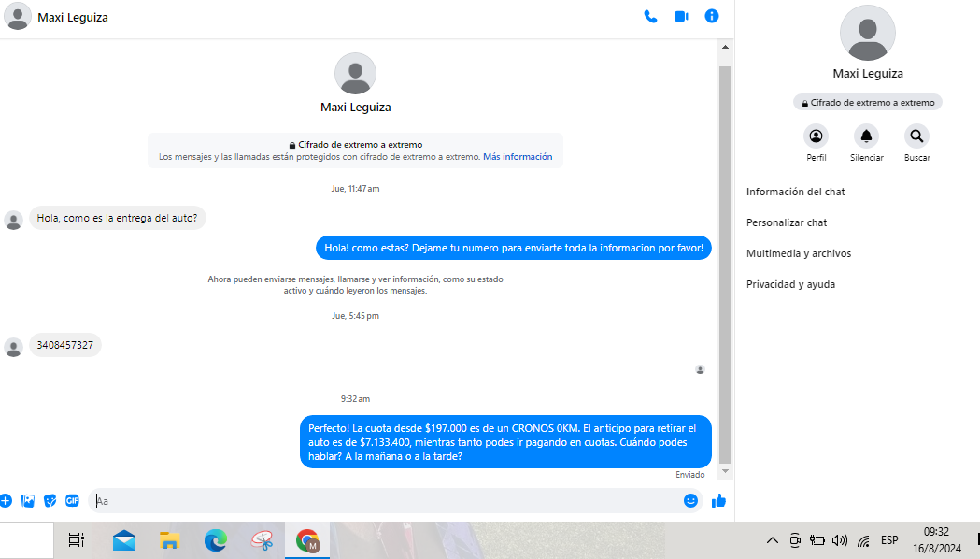Expand Información del chat section
980x559 pixels.
tap(795, 192)
